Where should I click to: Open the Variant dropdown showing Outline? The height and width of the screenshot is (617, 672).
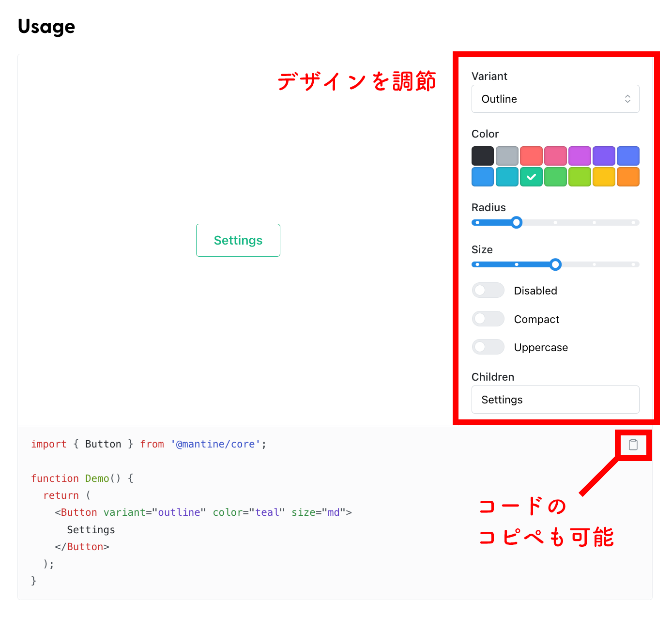pos(555,99)
